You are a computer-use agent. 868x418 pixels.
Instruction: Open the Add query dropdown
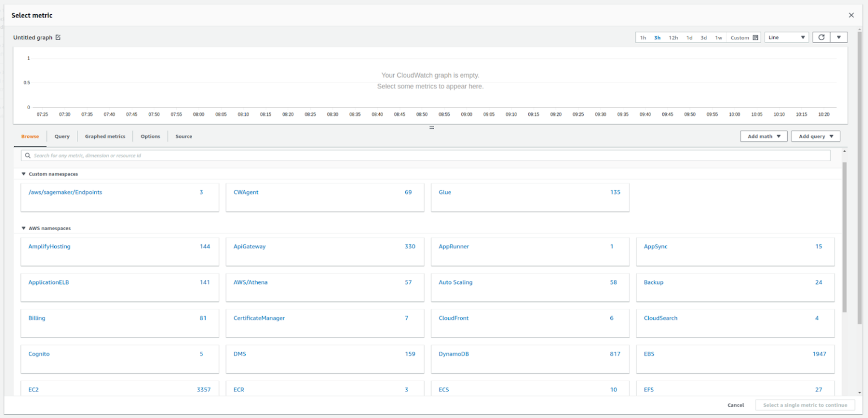[815, 136]
